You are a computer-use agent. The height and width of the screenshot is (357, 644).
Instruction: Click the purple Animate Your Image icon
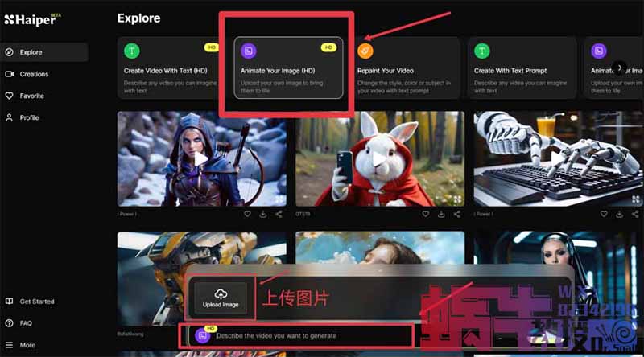pyautogui.click(x=250, y=50)
